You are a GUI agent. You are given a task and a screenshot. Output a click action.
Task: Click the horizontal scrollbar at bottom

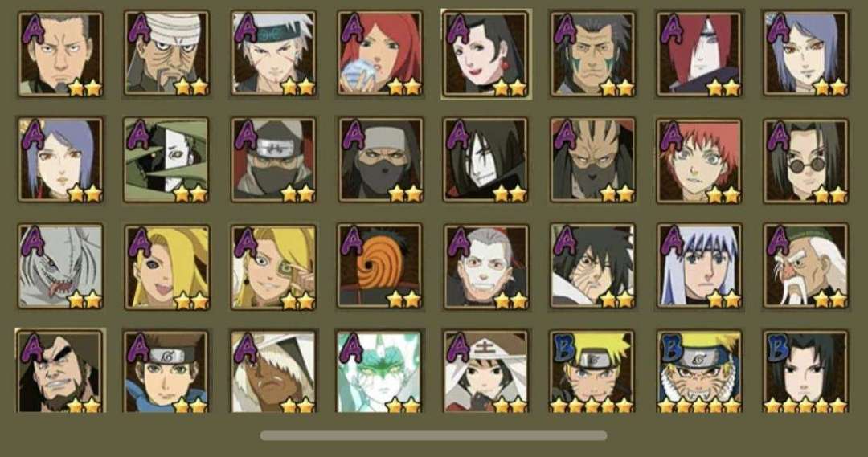click(433, 436)
